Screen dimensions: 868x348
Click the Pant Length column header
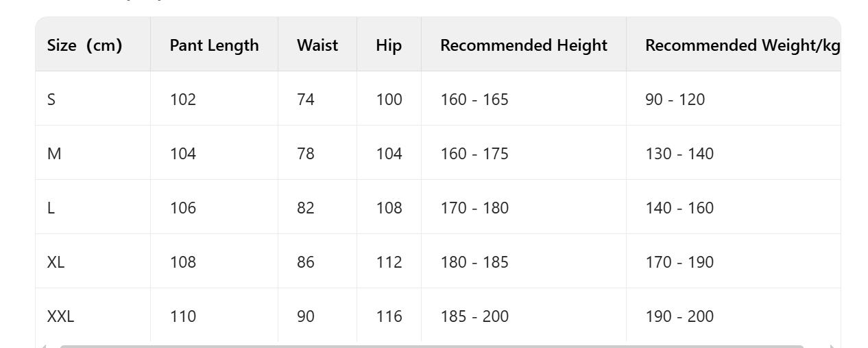(x=214, y=45)
